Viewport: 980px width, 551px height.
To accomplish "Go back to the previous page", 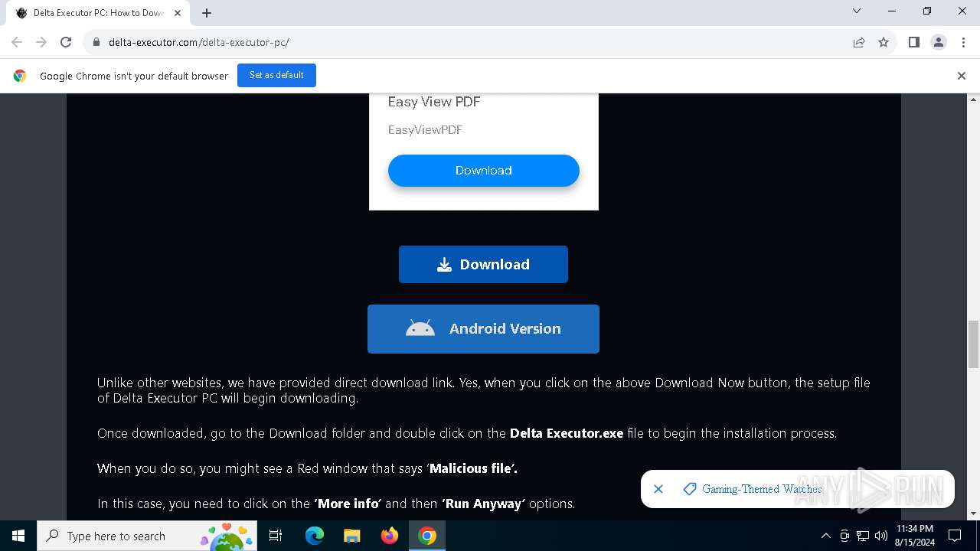I will pos(17,42).
